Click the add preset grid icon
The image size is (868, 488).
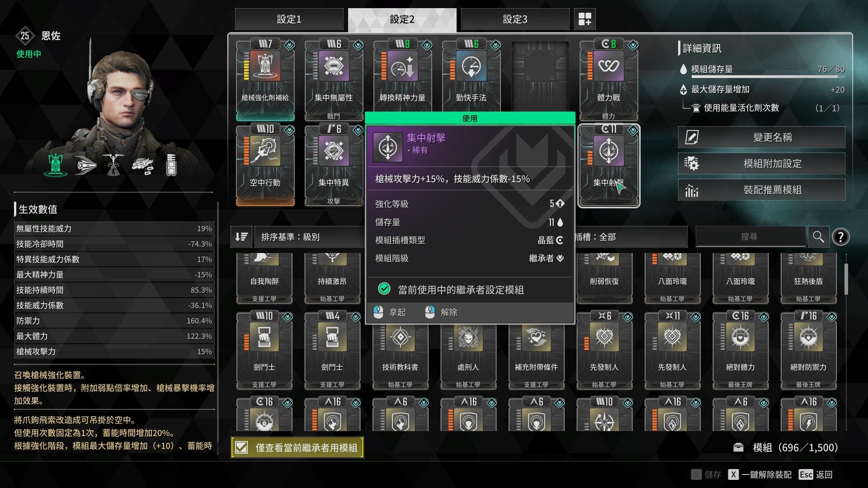pos(585,19)
